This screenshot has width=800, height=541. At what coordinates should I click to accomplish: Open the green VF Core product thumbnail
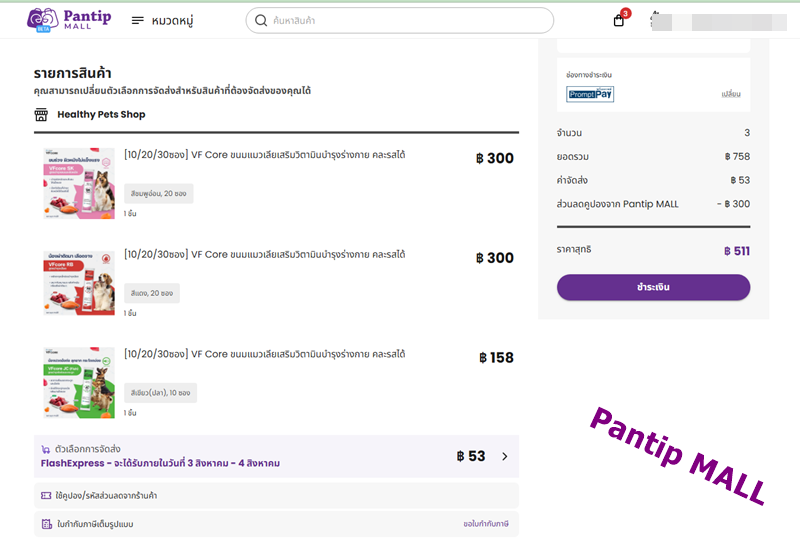(79, 383)
